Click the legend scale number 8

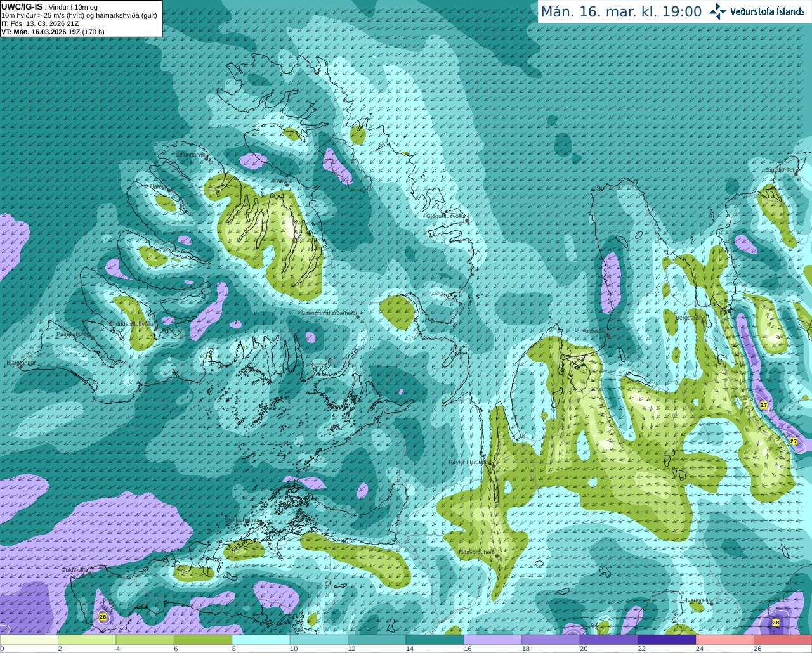coord(234,649)
